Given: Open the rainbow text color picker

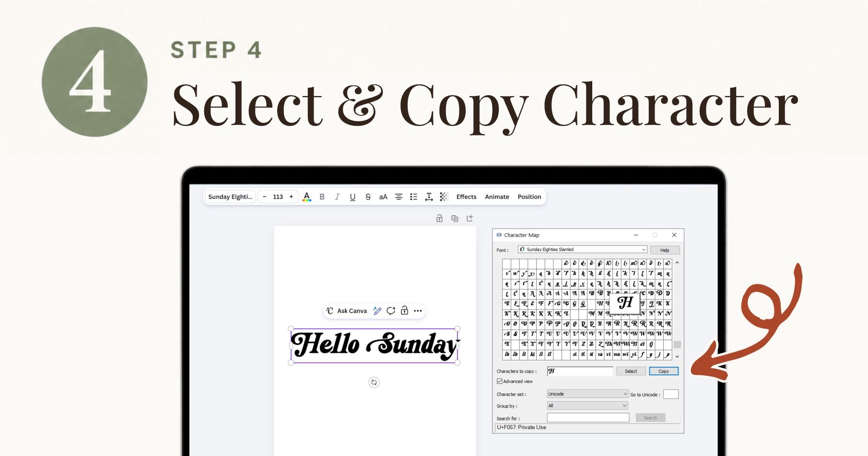Looking at the screenshot, I should coord(307,197).
